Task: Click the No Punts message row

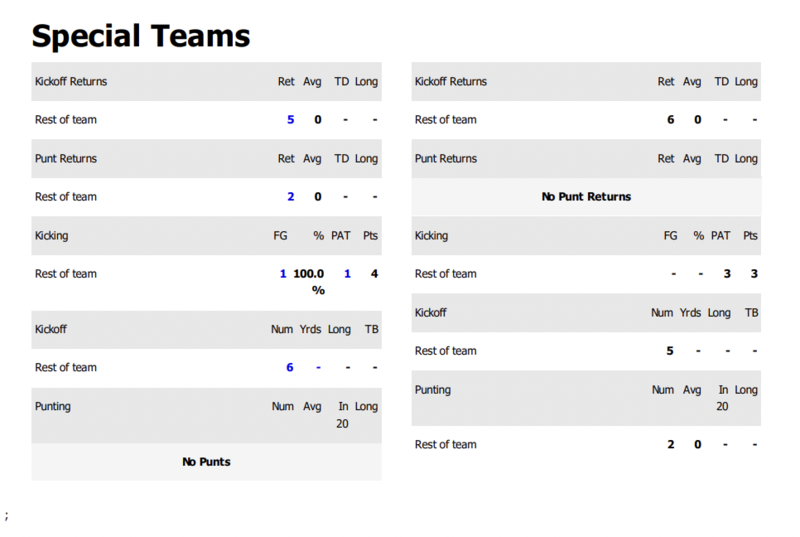Action: 206,462
